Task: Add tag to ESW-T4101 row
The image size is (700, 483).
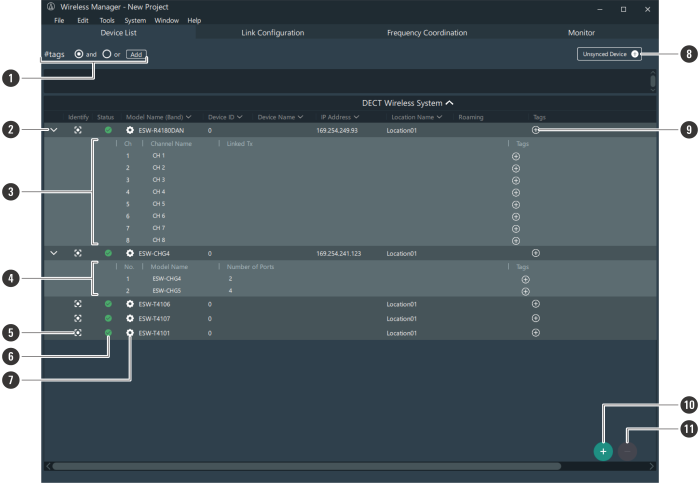Action: pyautogui.click(x=536, y=333)
